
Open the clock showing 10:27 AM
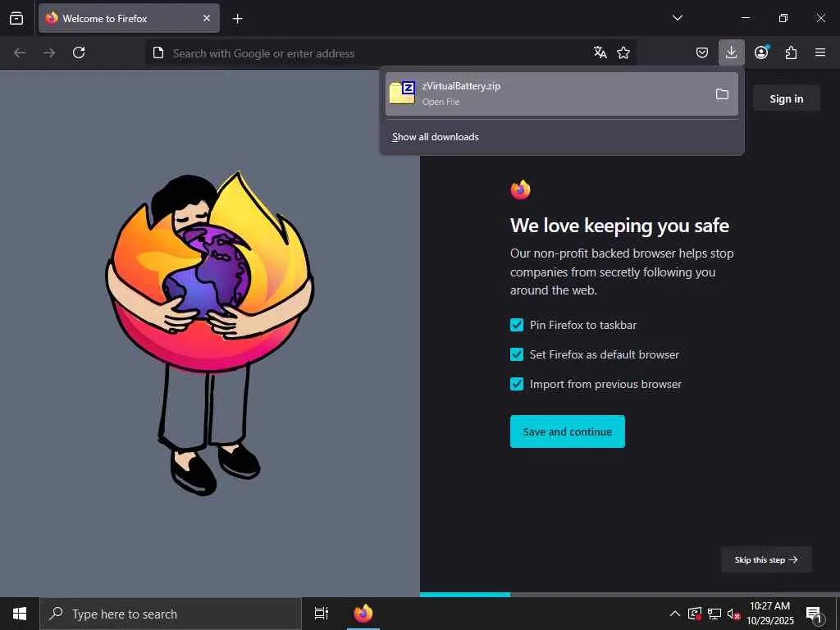click(x=769, y=614)
